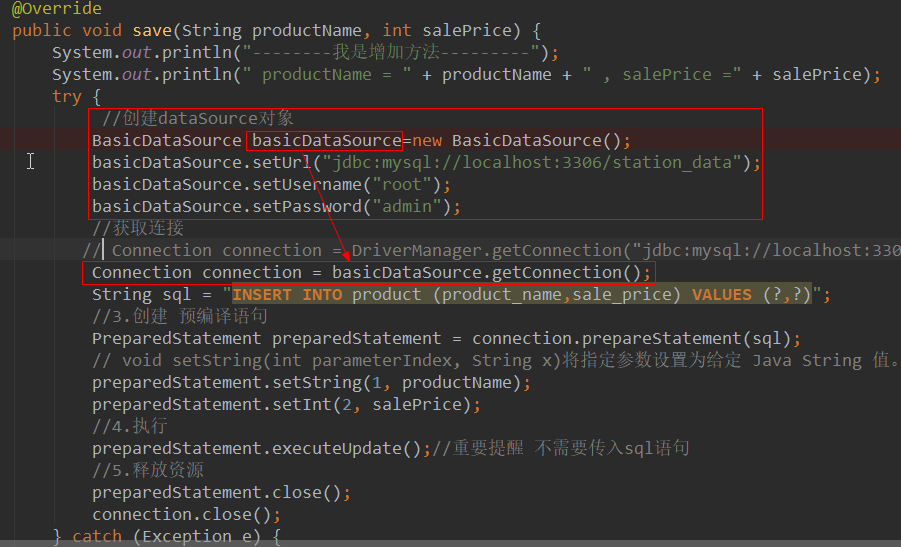
Task: Click the commented-out DriverManager.getConnection line
Action: click(491, 251)
